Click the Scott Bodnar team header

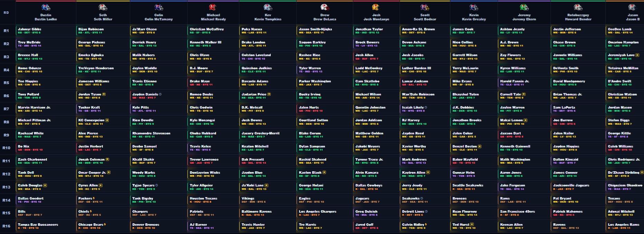pos(425,12)
